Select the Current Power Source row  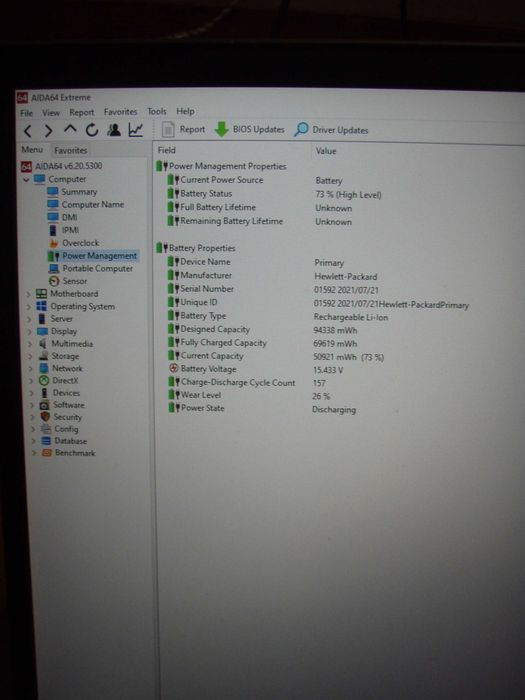point(256,180)
